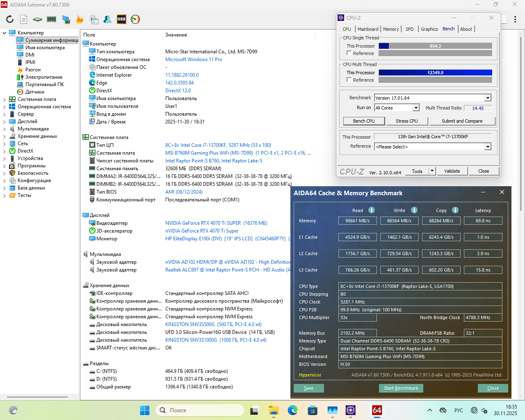Click the Submit and Compare button
The width and height of the screenshot is (525, 420).
[462, 121]
